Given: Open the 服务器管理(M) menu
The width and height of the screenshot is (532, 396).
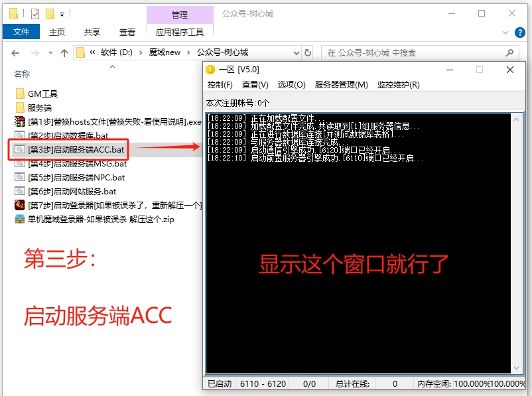Looking at the screenshot, I should [x=342, y=84].
